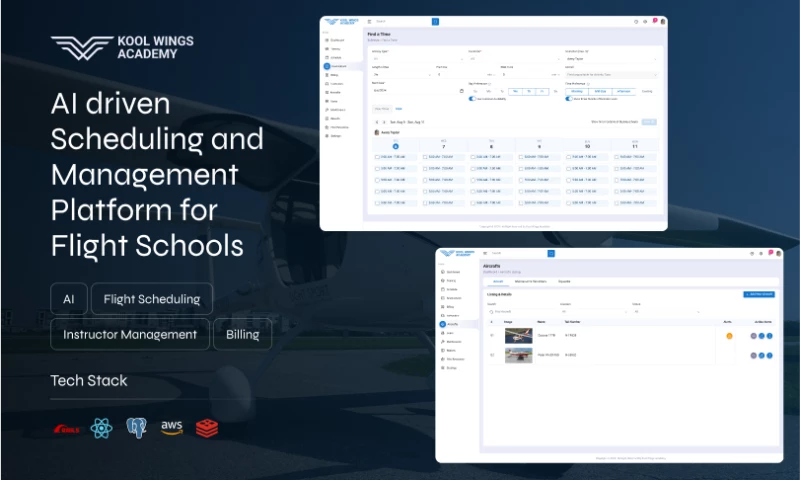Check first time slot under day 9
This screenshot has width=800, height=480.
[x=521, y=157]
